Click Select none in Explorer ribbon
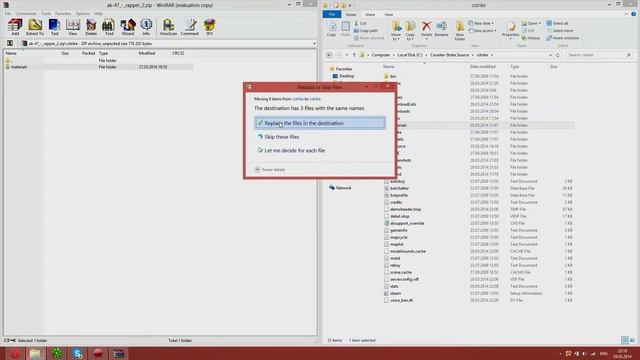The height and width of the screenshot is (360, 640). tap(560, 31)
